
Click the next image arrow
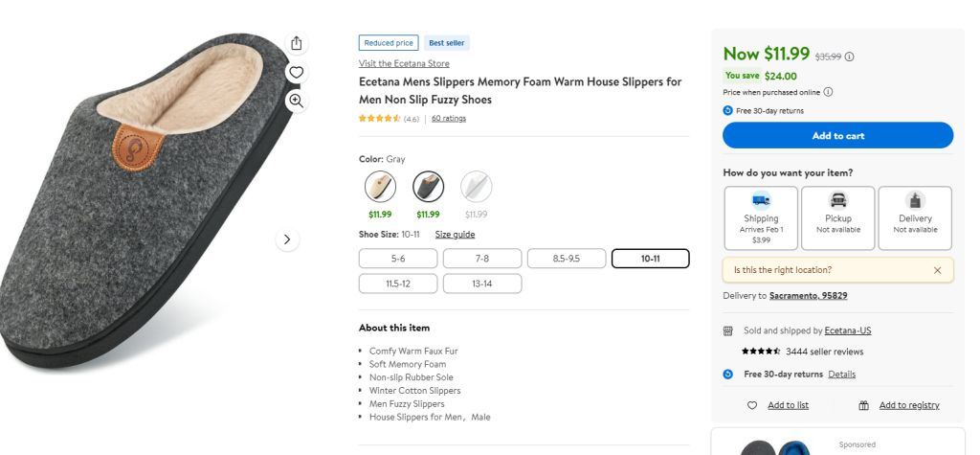288,239
